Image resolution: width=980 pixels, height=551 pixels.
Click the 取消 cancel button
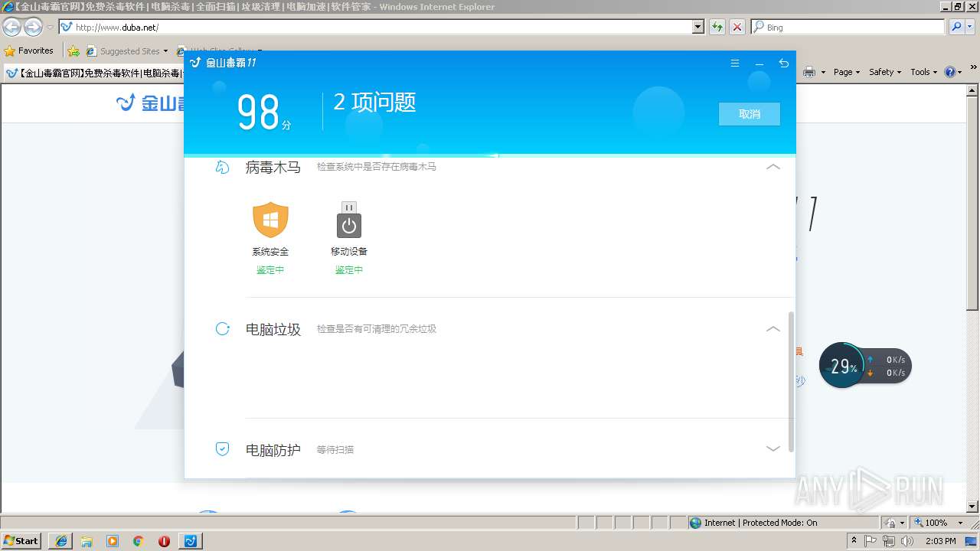(x=750, y=114)
